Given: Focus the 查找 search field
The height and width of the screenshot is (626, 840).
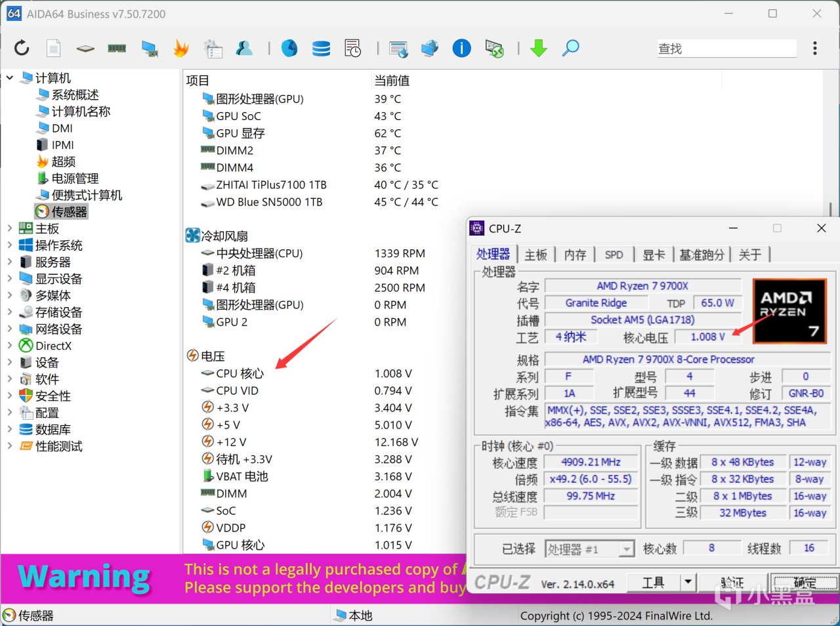Looking at the screenshot, I should (x=727, y=49).
